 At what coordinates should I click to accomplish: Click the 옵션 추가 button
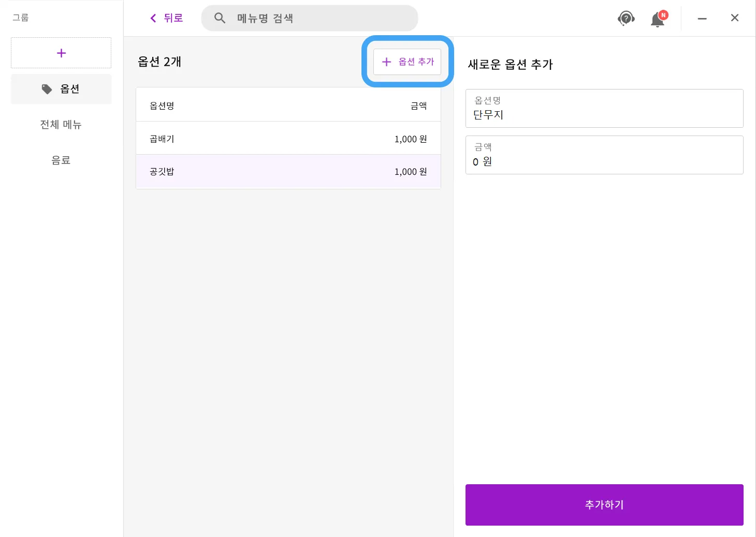tap(407, 62)
